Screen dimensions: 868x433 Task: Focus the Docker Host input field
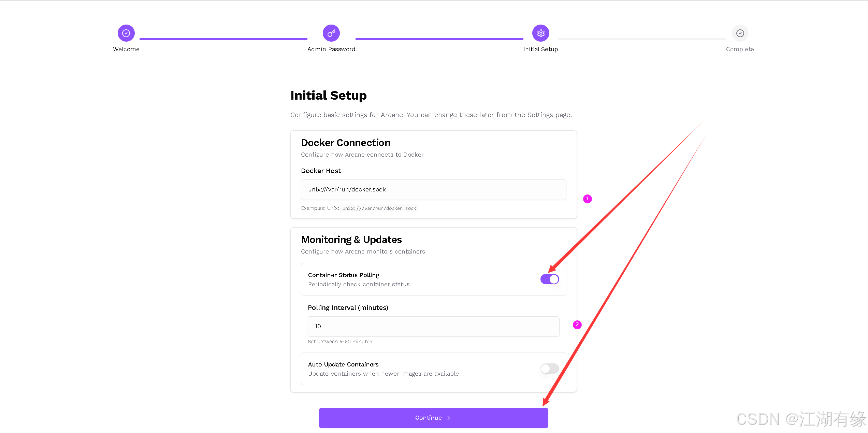tap(434, 190)
